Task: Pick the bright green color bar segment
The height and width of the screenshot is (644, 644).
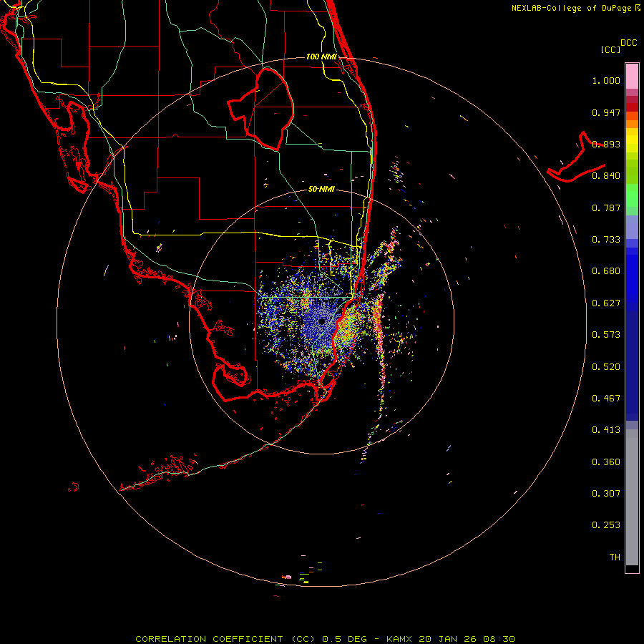Action: pos(632,195)
